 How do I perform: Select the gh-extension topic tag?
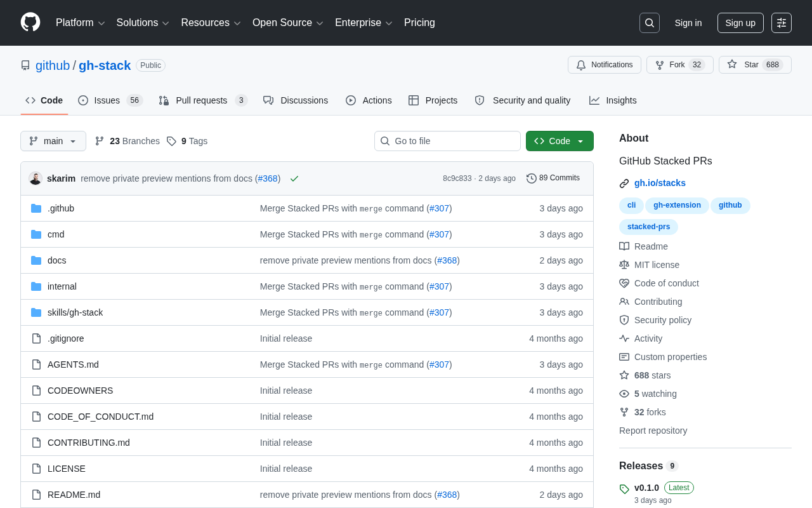click(677, 205)
